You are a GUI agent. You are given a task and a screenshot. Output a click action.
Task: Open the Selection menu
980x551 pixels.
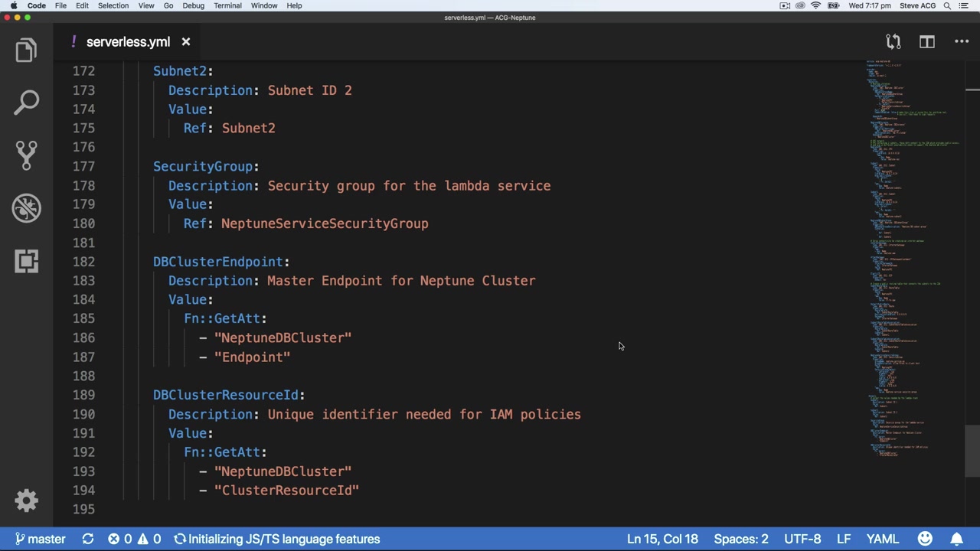point(113,5)
